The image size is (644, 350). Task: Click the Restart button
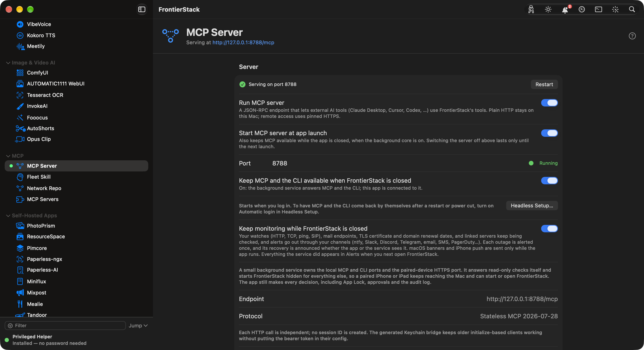[x=544, y=84]
